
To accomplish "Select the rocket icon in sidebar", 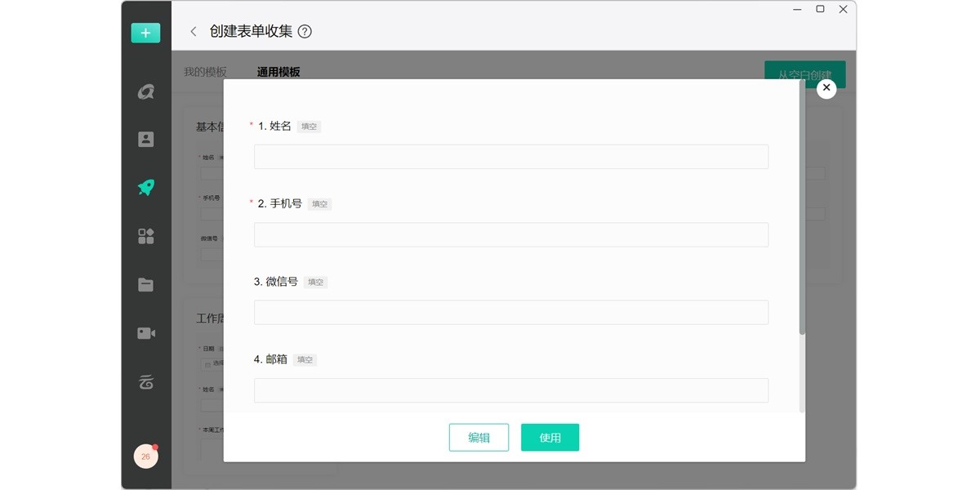I will click(145, 187).
